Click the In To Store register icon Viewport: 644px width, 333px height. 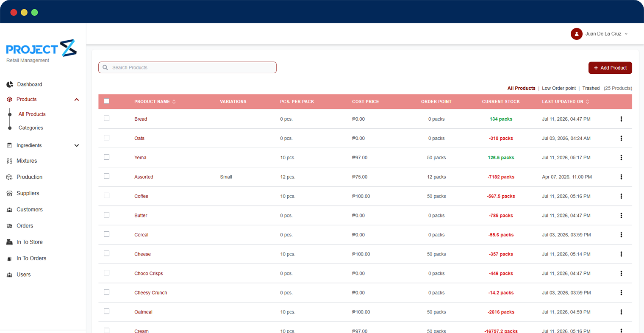pos(9,242)
